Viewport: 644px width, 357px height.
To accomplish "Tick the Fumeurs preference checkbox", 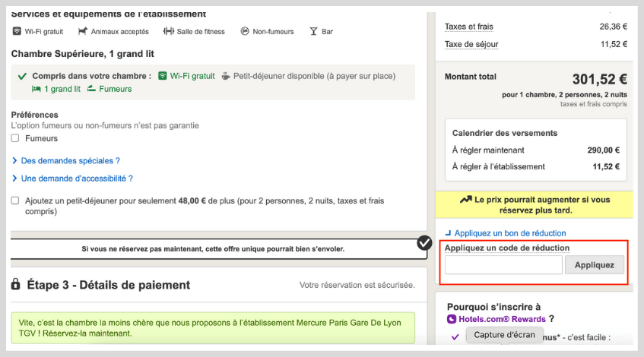I will pos(15,138).
